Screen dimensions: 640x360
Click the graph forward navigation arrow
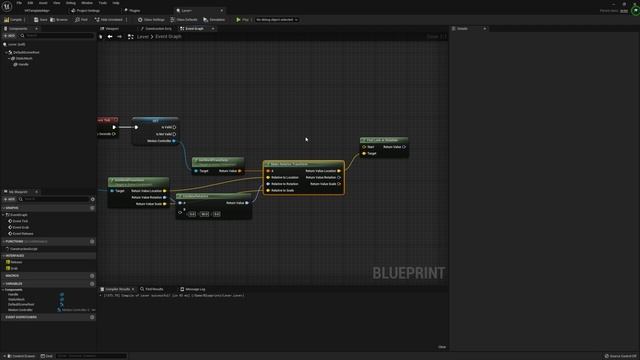pyautogui.click(x=119, y=37)
